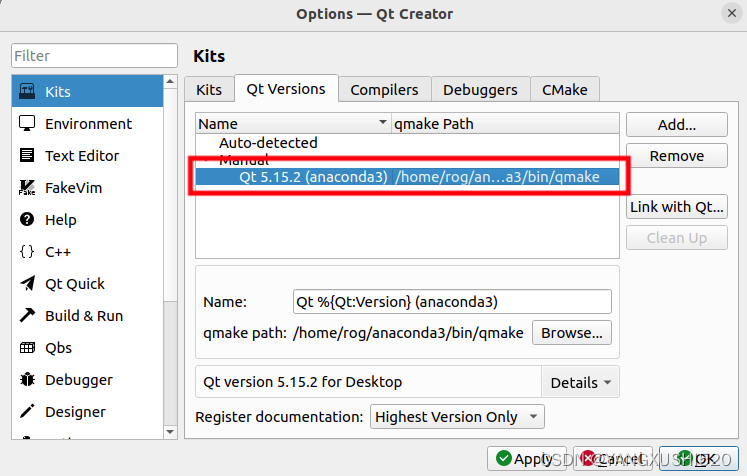
Task: Select the C++ braces icon
Action: tap(27, 251)
